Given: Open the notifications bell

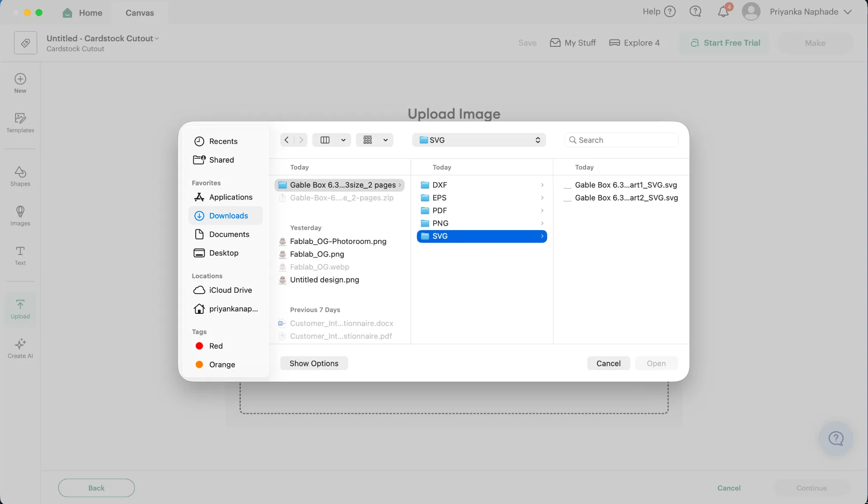Looking at the screenshot, I should click(x=724, y=11).
